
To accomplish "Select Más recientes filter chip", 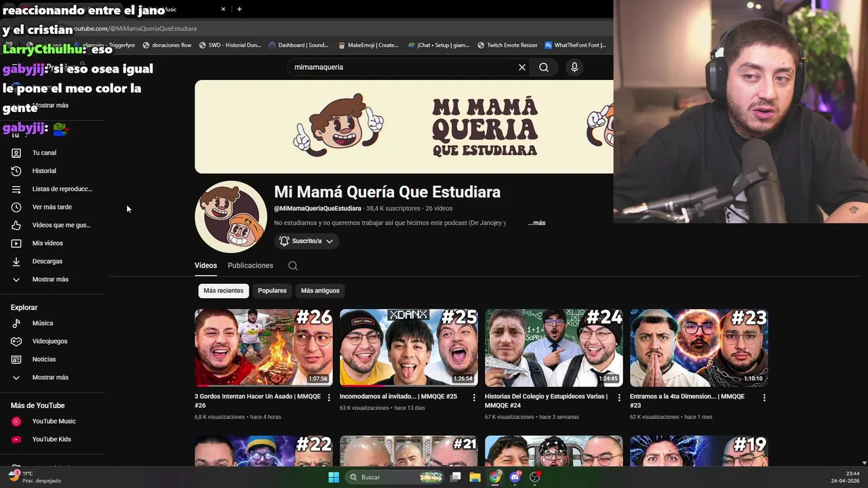I will [223, 291].
